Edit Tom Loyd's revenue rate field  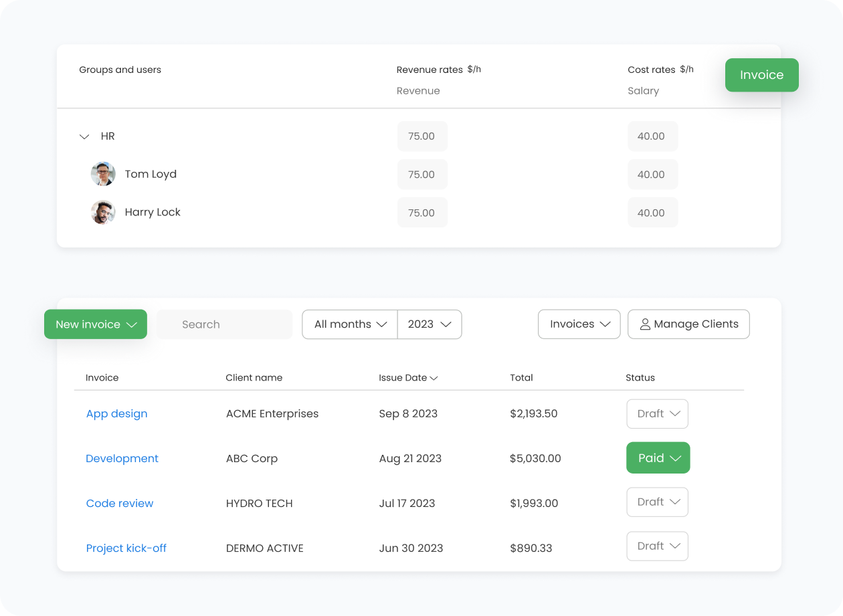421,175
